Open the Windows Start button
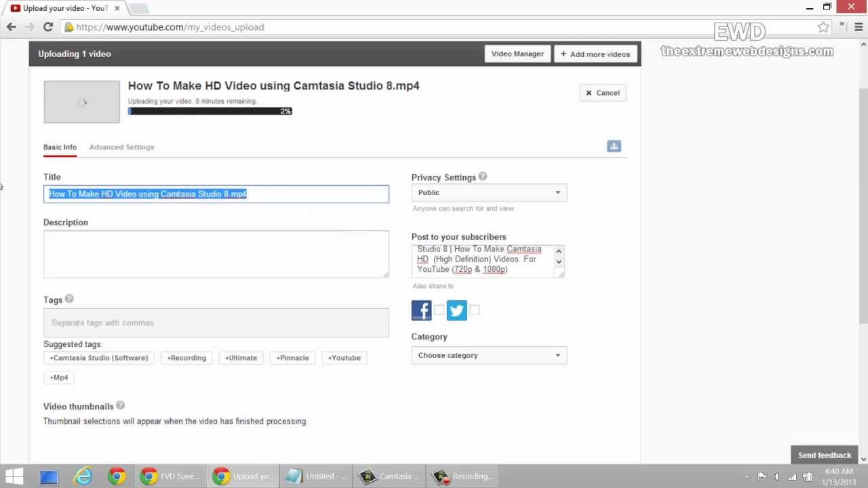Image resolution: width=868 pixels, height=488 pixels. [x=14, y=476]
